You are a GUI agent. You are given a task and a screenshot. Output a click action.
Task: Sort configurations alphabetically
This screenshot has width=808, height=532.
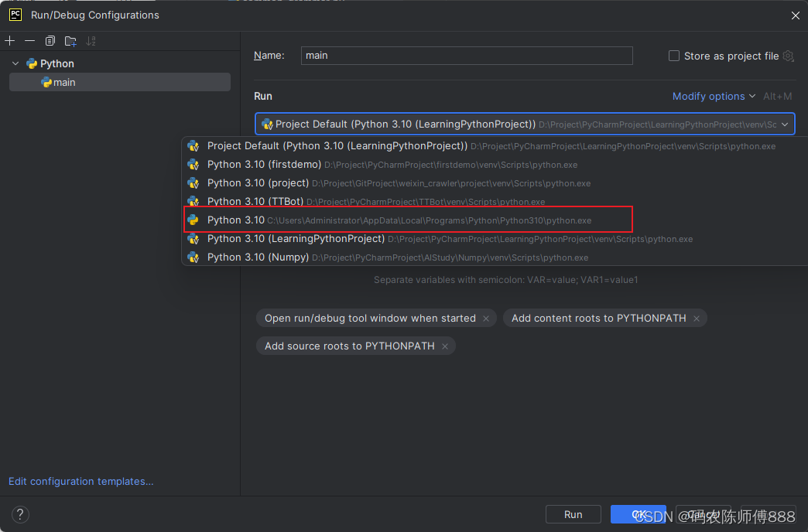click(91, 41)
